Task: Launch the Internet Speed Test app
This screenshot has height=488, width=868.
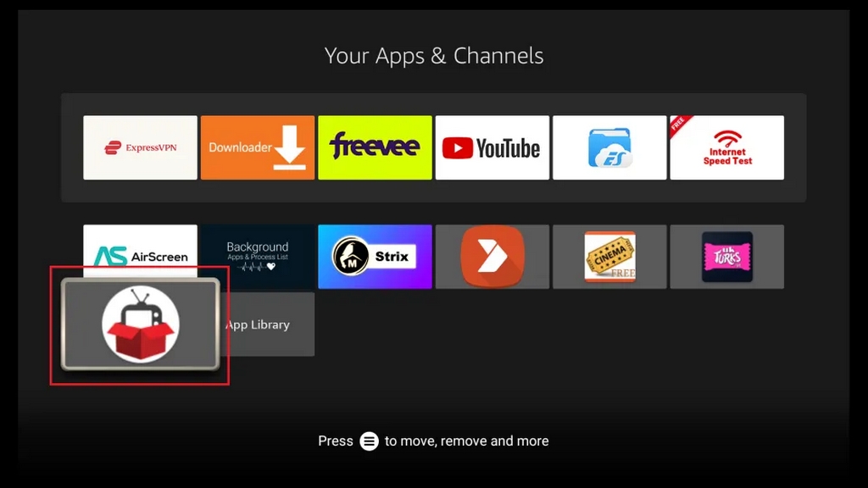Action: click(726, 147)
